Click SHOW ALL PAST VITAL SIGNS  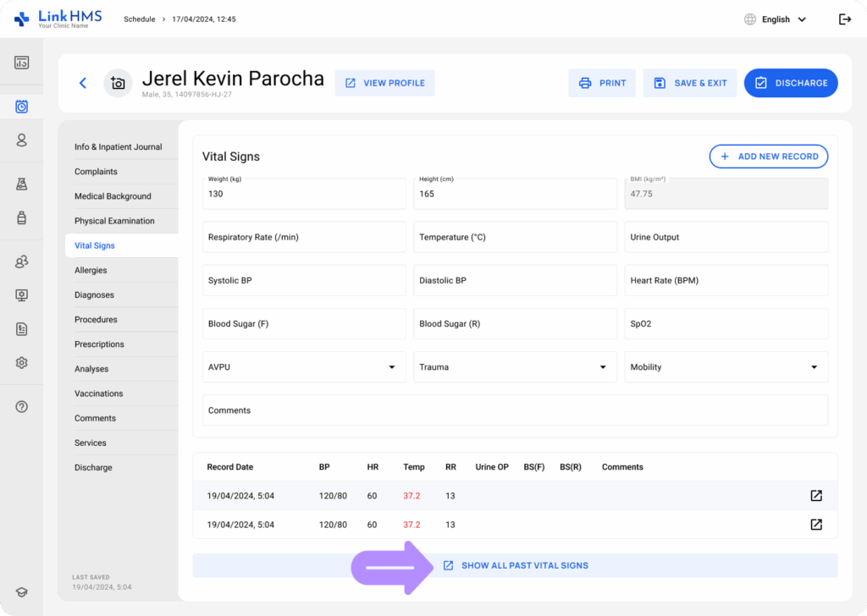(516, 565)
